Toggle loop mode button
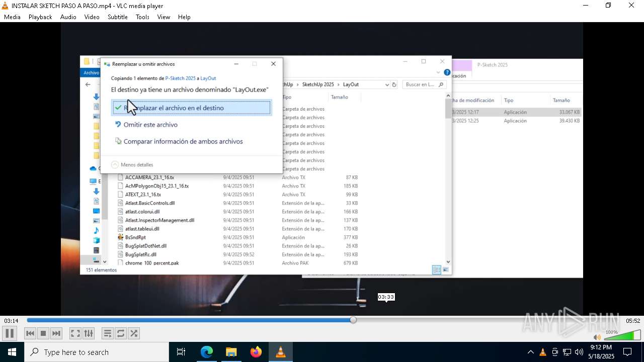Image resolution: width=644 pixels, height=362 pixels. (x=120, y=333)
